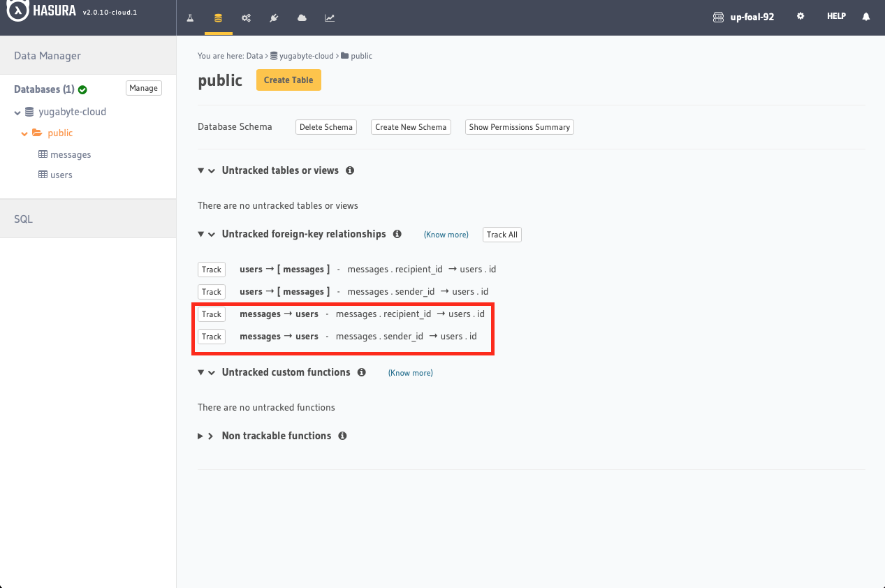Screen dimensions: 885x588
Task: View the Monitoring chart icon
Action: 330,17
